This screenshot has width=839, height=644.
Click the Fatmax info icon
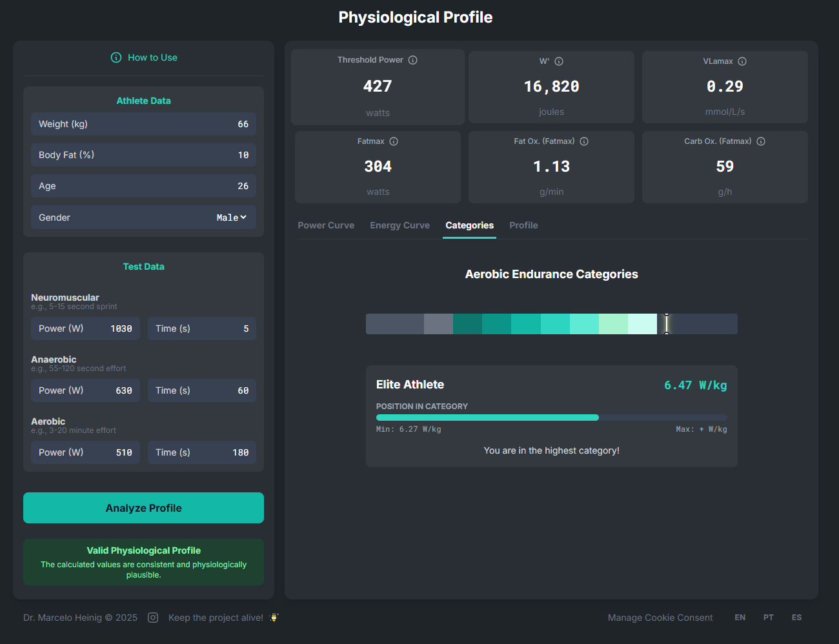(394, 141)
